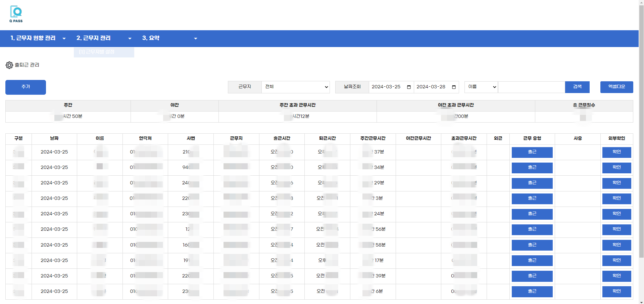Click the scrollbar down arrow
This screenshot has height=304, width=644.
[x=641, y=301]
